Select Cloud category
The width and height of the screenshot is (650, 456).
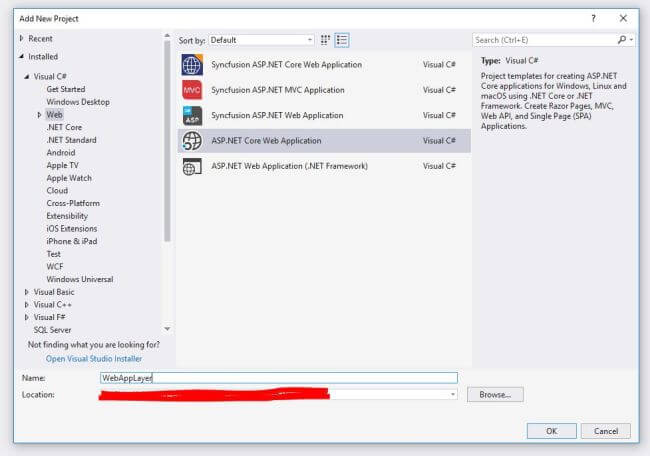click(x=57, y=191)
